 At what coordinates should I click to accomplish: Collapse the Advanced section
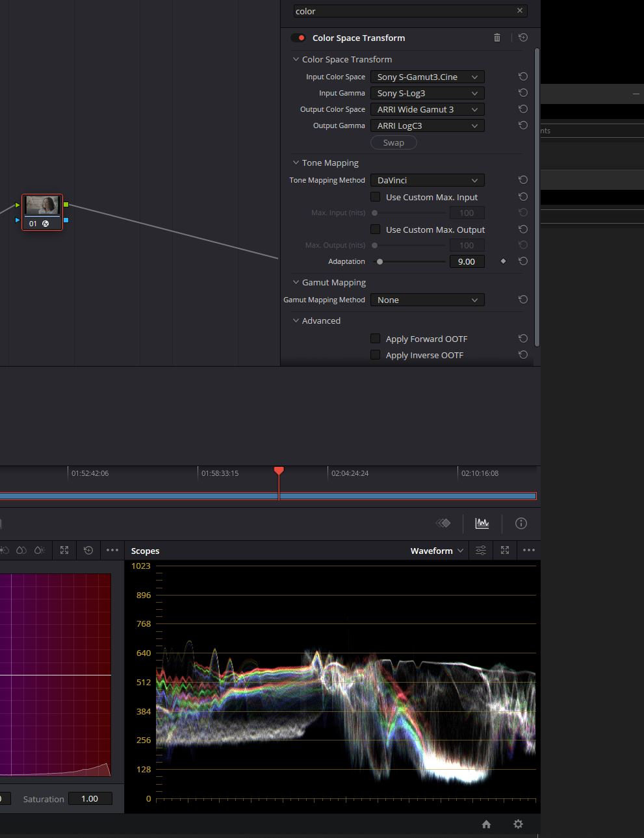pyautogui.click(x=296, y=321)
